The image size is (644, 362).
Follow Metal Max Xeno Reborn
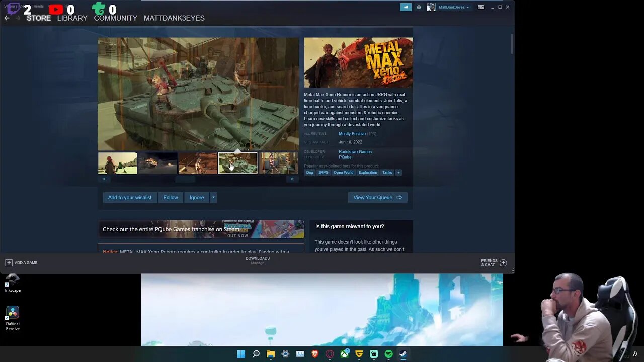pos(171,197)
